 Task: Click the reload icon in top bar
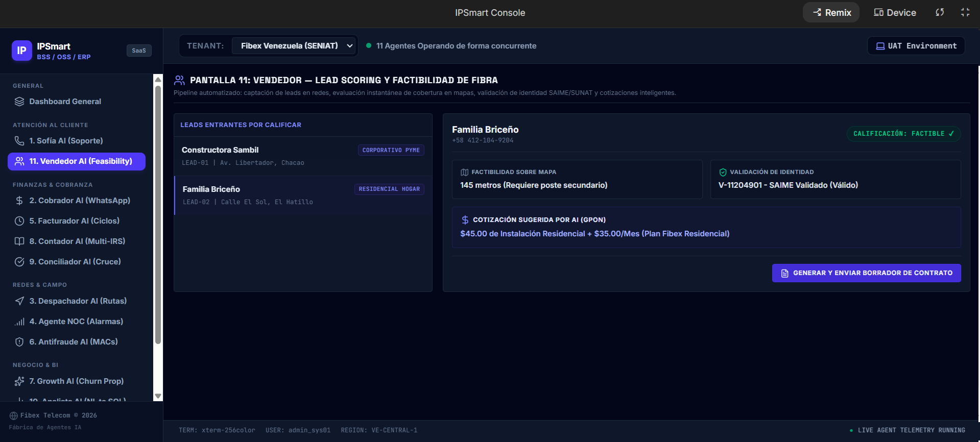tap(940, 12)
